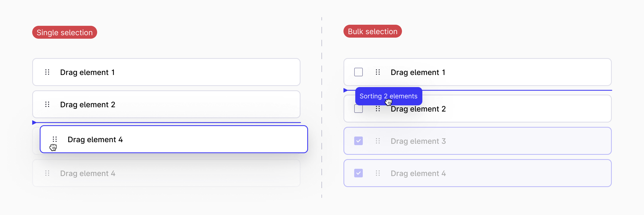
Task: Uncheck the checkbox for bulk Drag element 4
Action: (358, 173)
